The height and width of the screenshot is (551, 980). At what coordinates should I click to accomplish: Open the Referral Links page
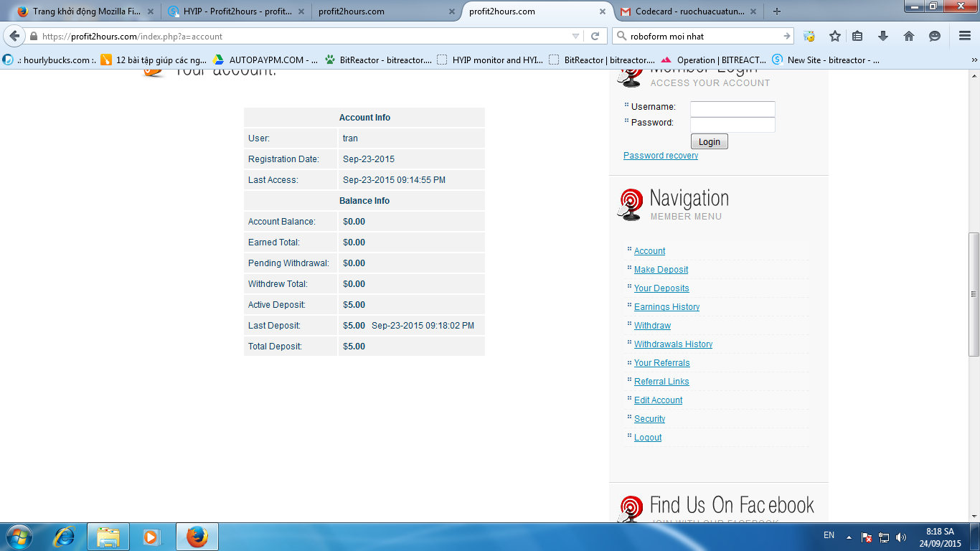pyautogui.click(x=661, y=382)
